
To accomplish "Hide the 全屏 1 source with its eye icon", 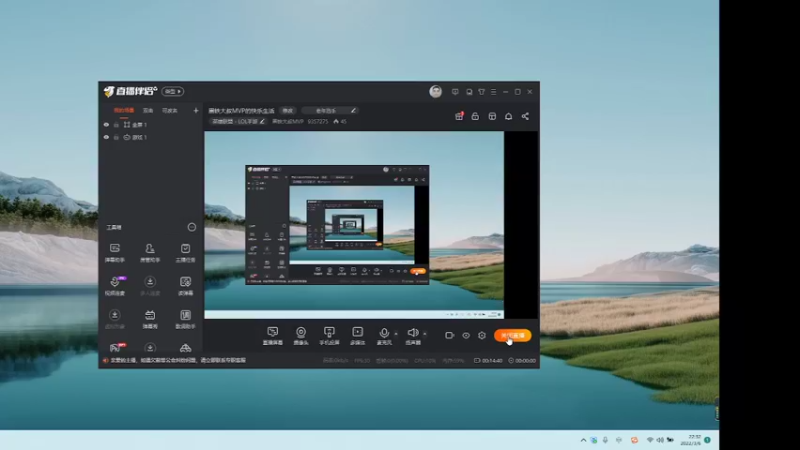I will pyautogui.click(x=106, y=124).
